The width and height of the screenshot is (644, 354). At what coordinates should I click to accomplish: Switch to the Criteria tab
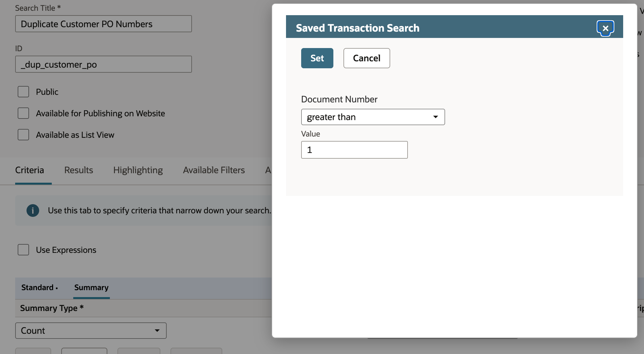click(30, 170)
